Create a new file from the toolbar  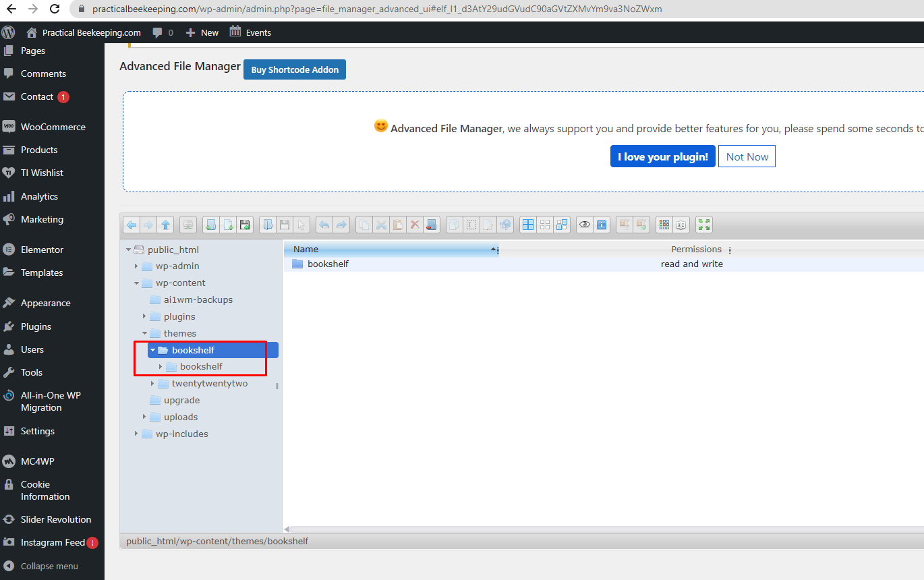click(x=227, y=225)
